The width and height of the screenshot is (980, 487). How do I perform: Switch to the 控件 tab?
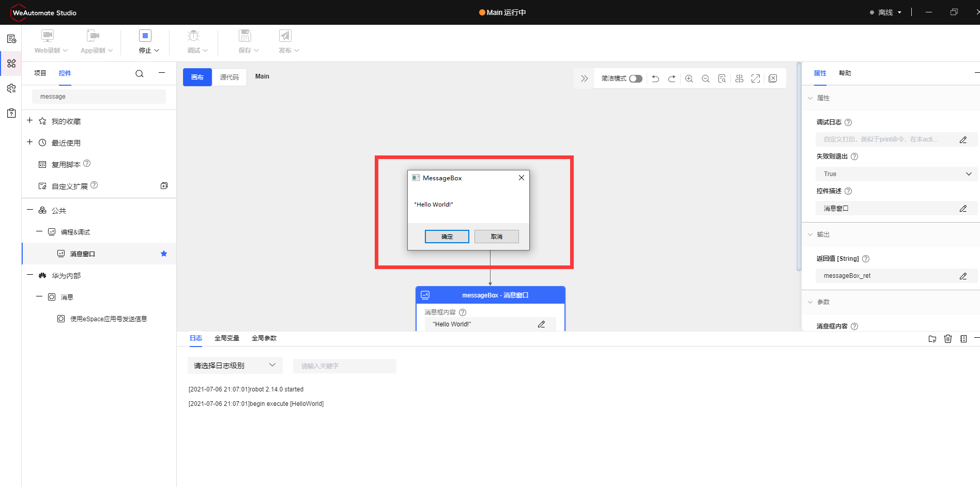coord(65,73)
